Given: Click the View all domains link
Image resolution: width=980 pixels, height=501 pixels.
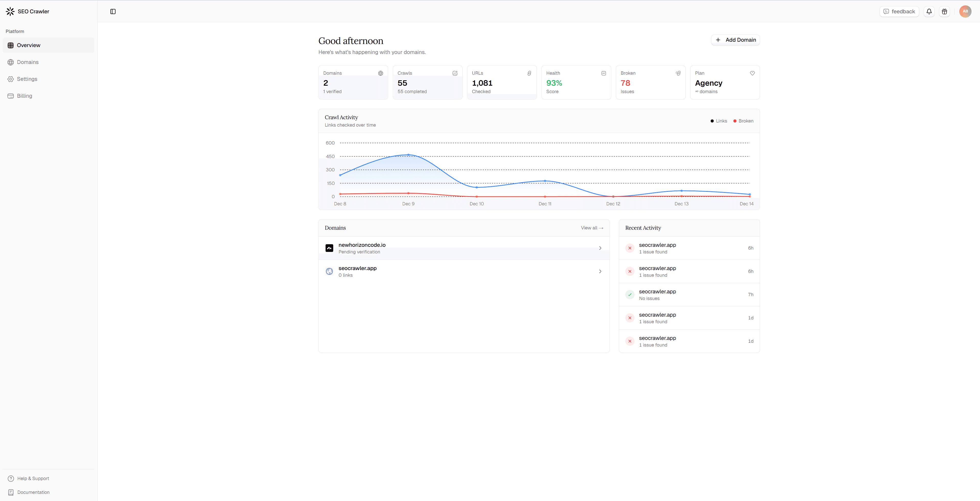Looking at the screenshot, I should coord(592,228).
